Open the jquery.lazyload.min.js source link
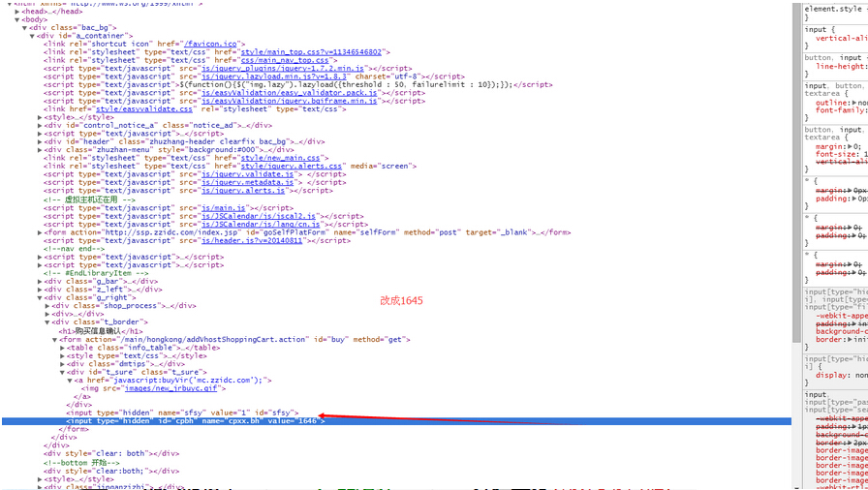The height and width of the screenshot is (490, 868). [274, 77]
